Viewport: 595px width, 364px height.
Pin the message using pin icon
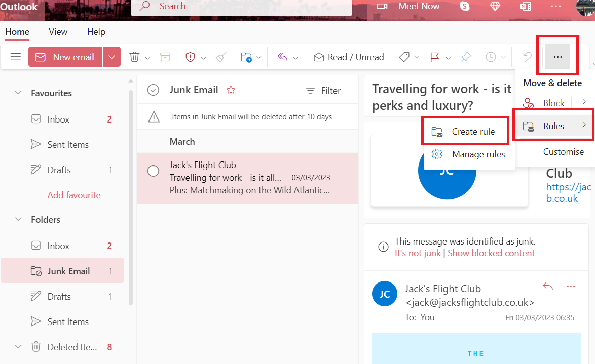click(x=465, y=57)
